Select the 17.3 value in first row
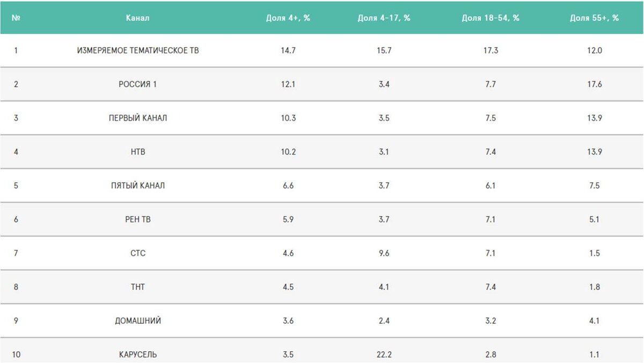Image resolution: width=644 pixels, height=363 pixels. (x=491, y=50)
